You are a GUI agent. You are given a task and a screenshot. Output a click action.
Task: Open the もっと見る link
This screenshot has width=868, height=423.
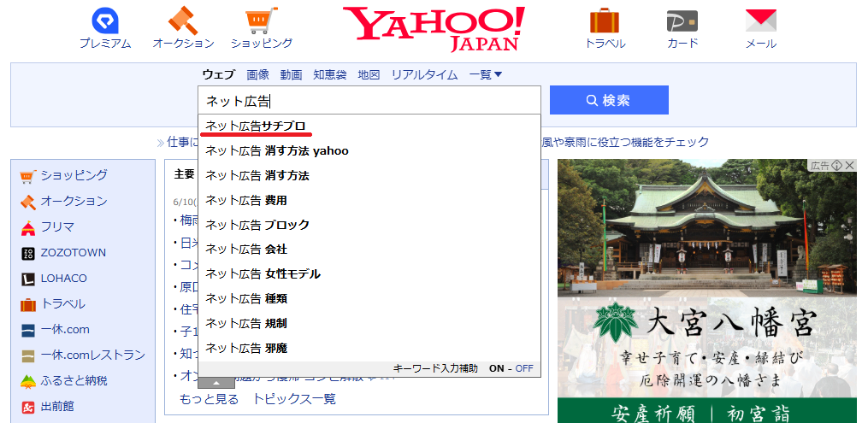tap(210, 399)
